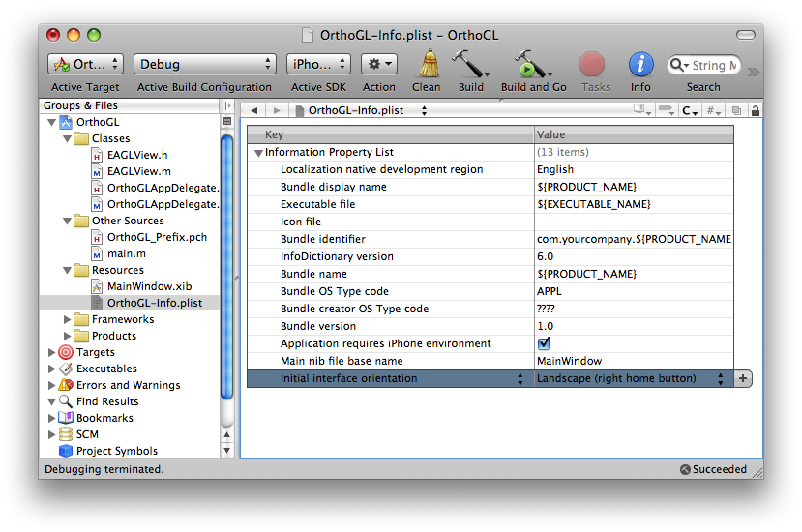Uncheck Application requires iPhone environment checkbox
802x532 pixels.
tap(544, 343)
